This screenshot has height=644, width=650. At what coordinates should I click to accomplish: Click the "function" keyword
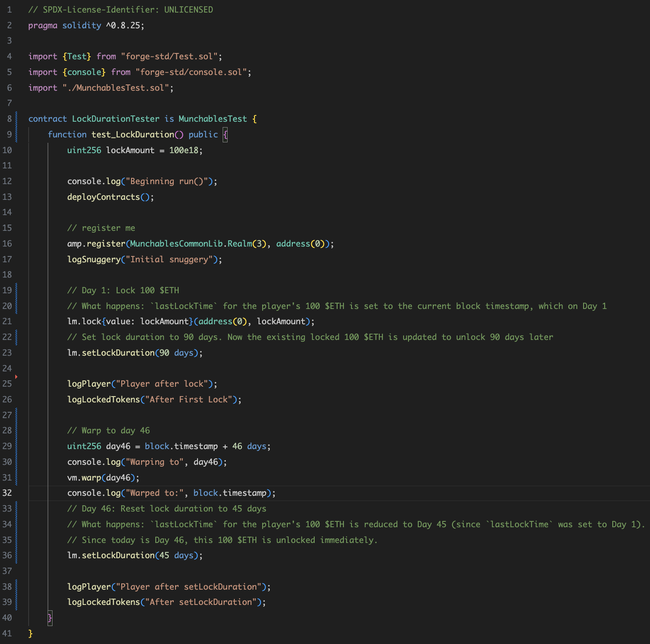click(67, 134)
